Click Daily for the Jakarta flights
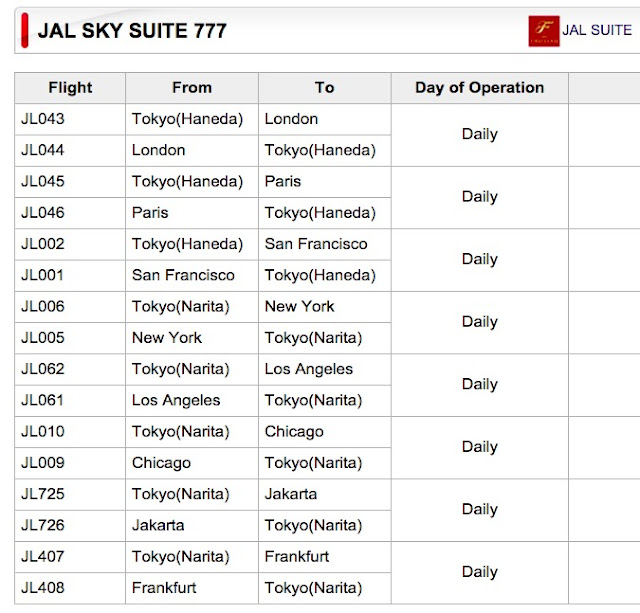 click(x=480, y=509)
